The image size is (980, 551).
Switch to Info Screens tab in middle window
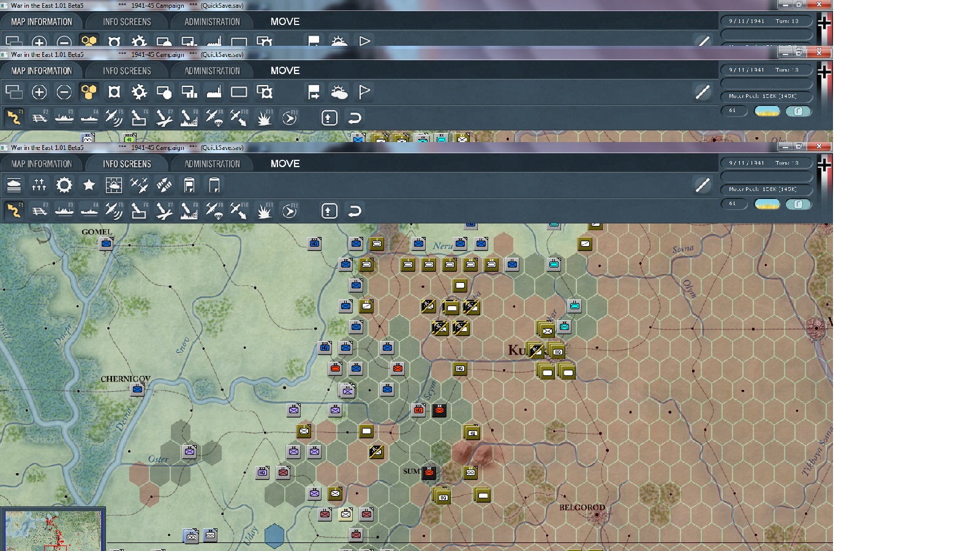click(x=127, y=71)
